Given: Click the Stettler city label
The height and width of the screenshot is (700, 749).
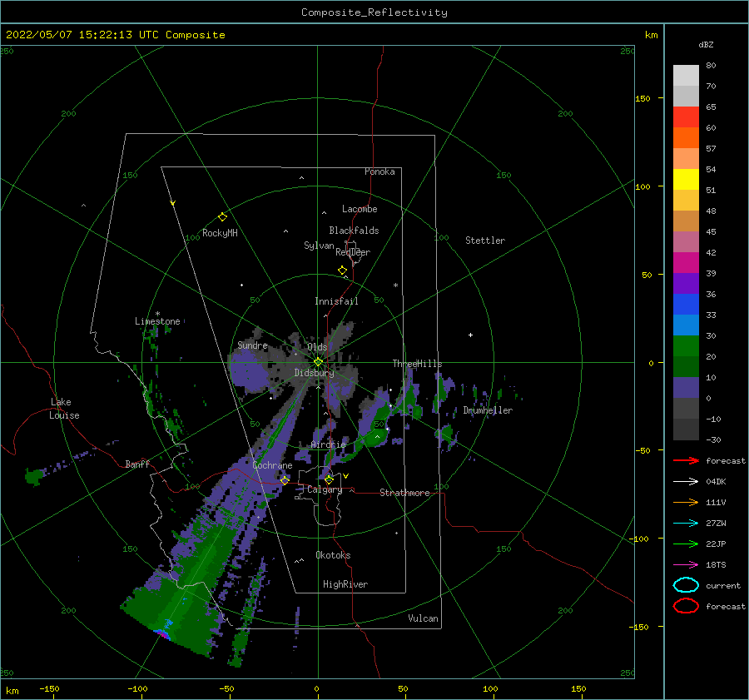Looking at the screenshot, I should [x=485, y=241].
